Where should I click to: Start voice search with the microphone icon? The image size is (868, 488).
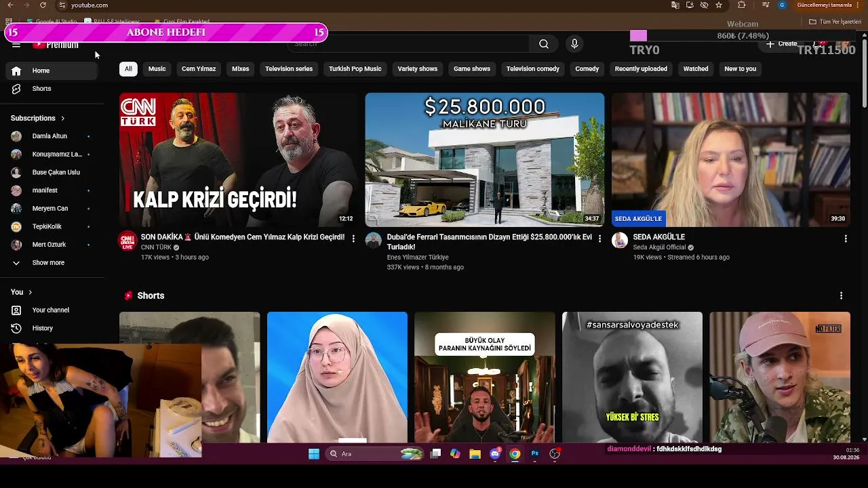point(574,44)
